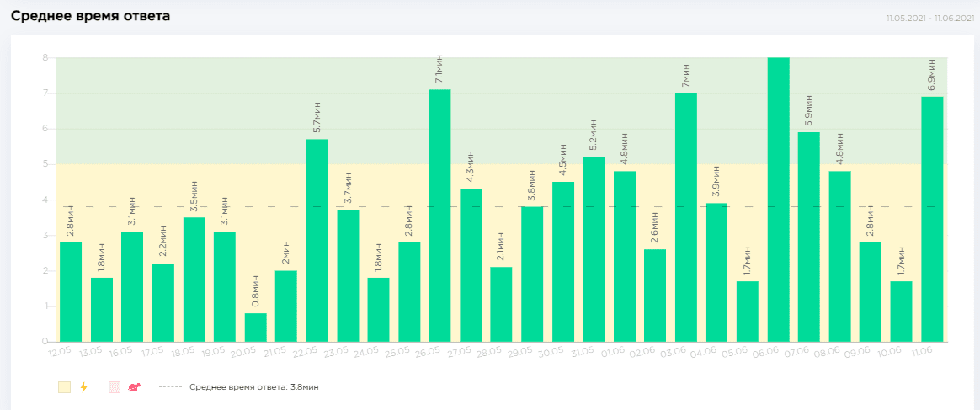This screenshot has height=410, width=980.
Task: Click the 22.05 bar with 5.7мин
Action: click(x=317, y=241)
